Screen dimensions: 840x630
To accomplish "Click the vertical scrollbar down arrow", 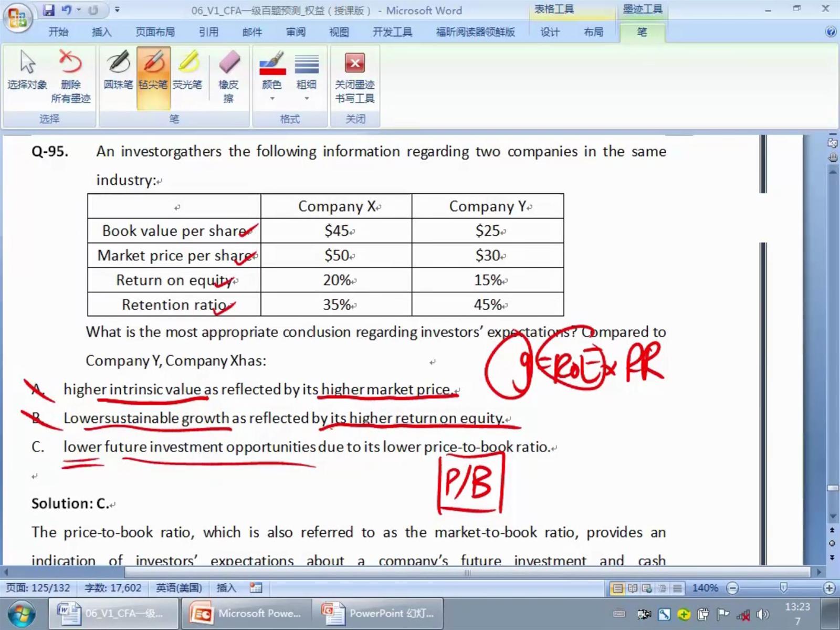I will (x=833, y=517).
